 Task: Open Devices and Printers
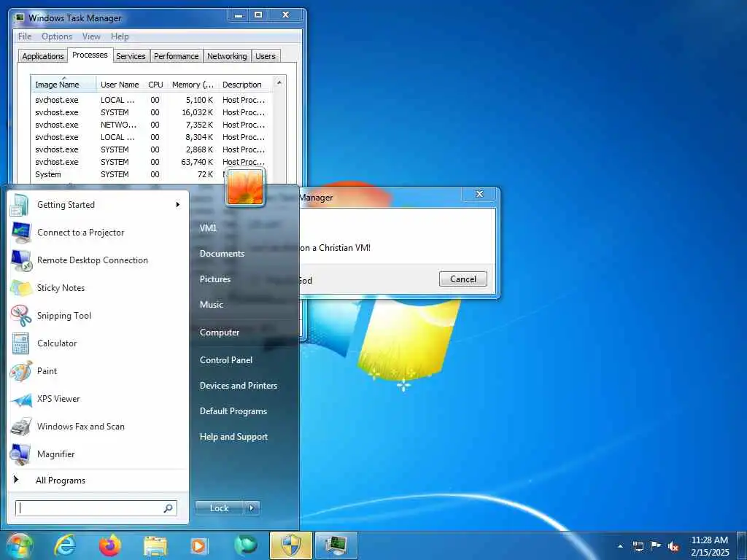click(239, 386)
